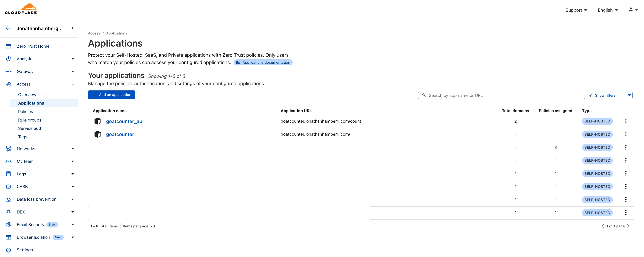Click the Cloudflare logo

click(21, 9)
